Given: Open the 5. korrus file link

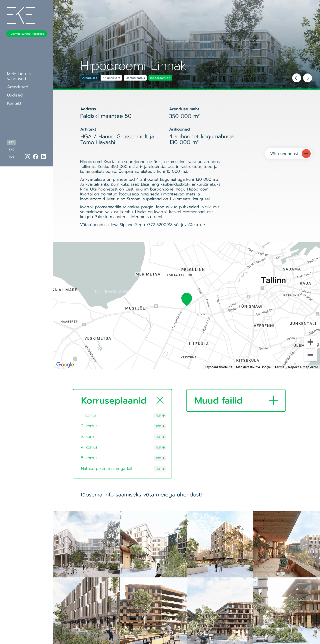Looking at the screenshot, I should (89, 458).
